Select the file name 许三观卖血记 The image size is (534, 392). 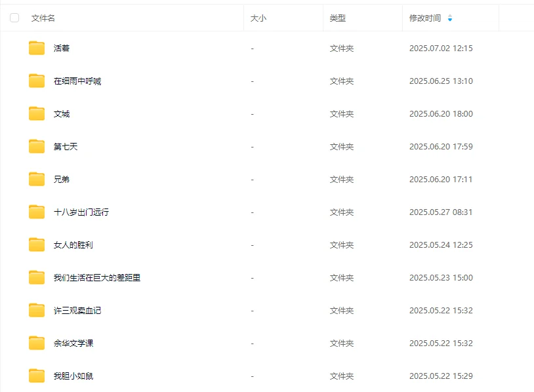pyautogui.click(x=77, y=311)
